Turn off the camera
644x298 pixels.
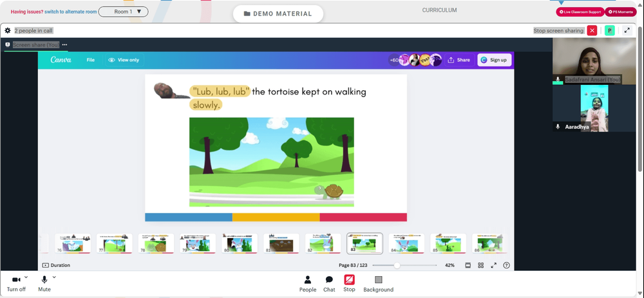(16, 284)
